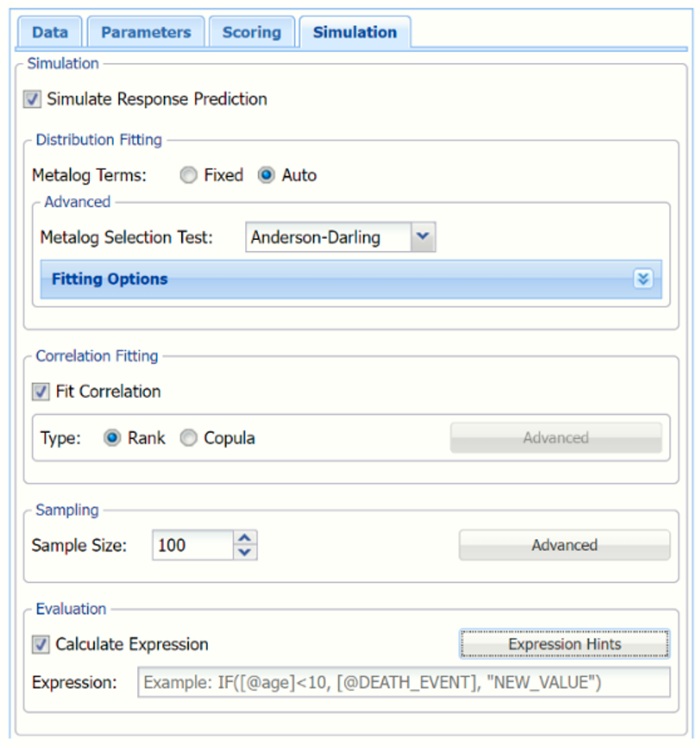Switch to the Data tab
Image resolution: width=700 pixels, height=748 pixels.
[49, 32]
